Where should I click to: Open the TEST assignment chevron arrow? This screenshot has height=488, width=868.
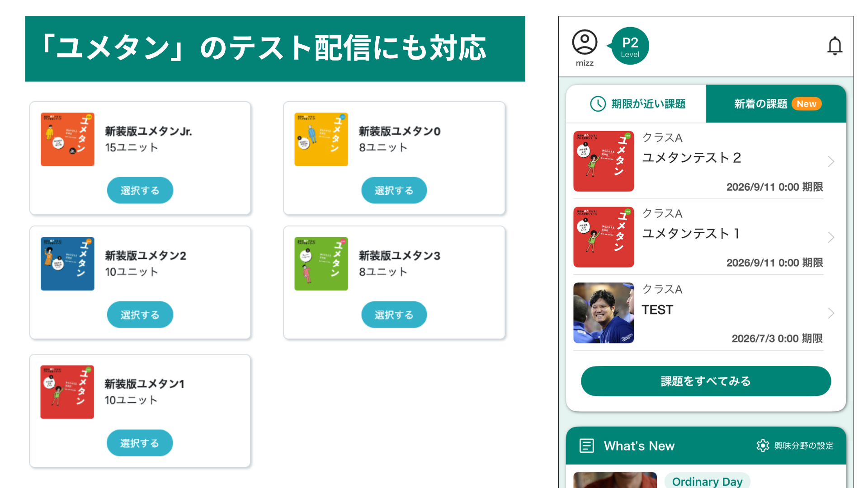[831, 313]
